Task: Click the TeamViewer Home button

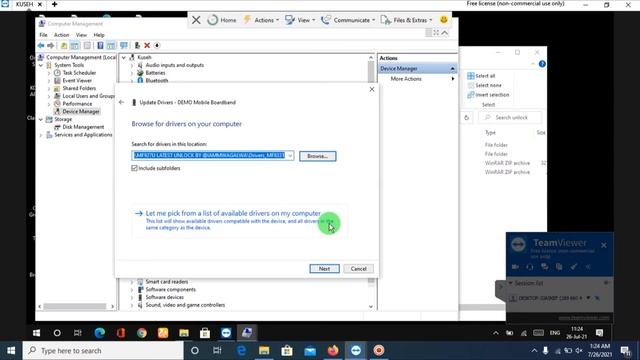Action: tap(222, 20)
